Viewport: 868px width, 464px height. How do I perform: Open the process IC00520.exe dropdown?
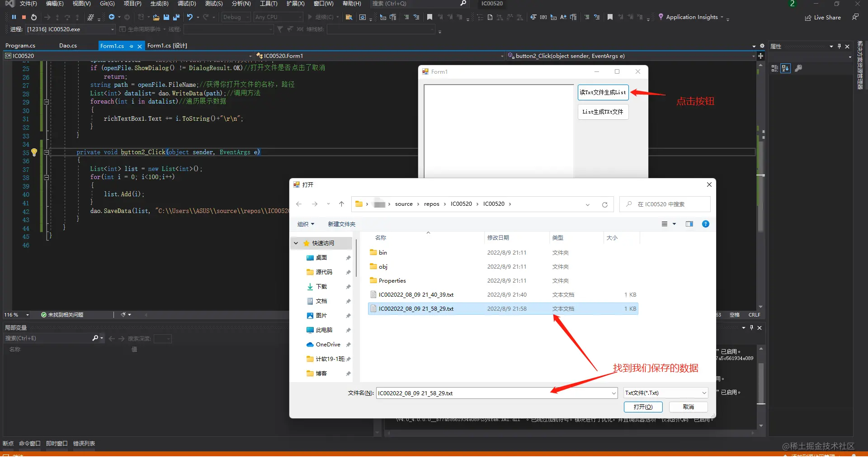pos(71,29)
